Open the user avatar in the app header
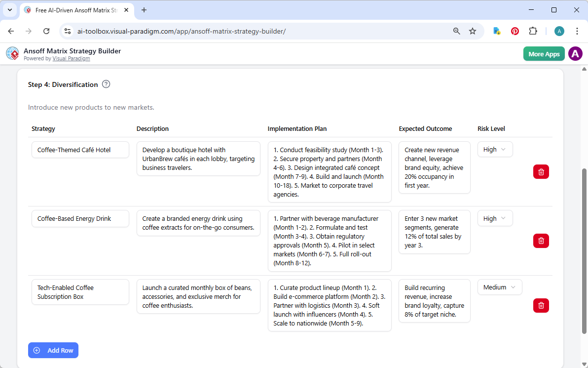Viewport: 588px width, 368px height. pos(575,53)
